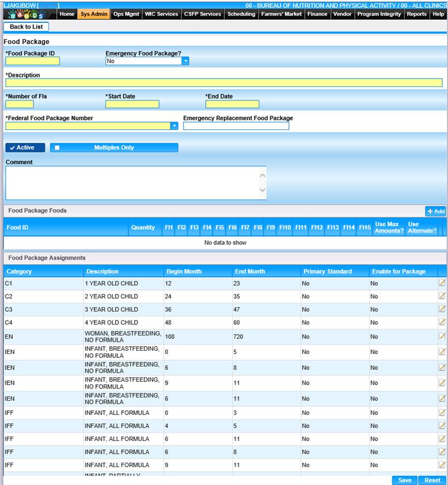448x485 pixels.
Task: Click the FI1 column header
Action: pyautogui.click(x=168, y=227)
